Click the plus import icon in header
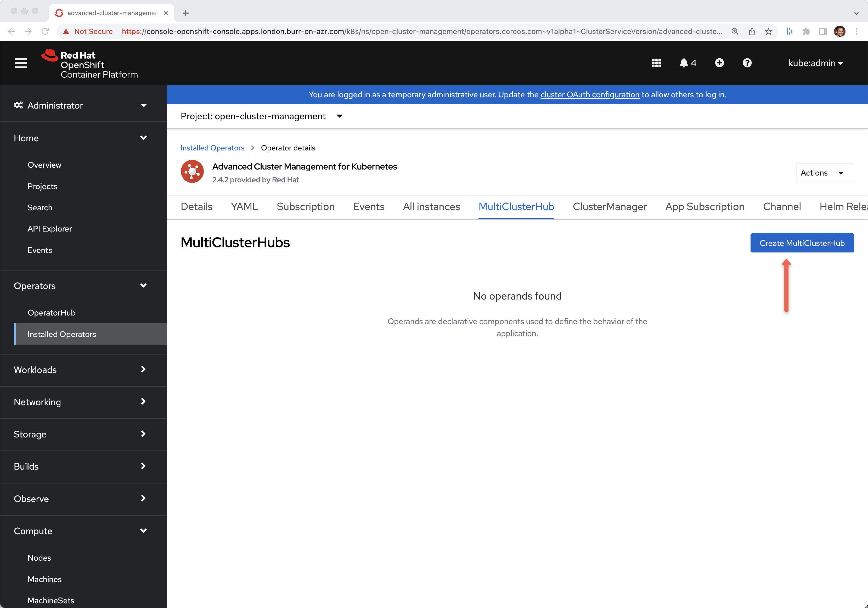The image size is (868, 608). [719, 63]
